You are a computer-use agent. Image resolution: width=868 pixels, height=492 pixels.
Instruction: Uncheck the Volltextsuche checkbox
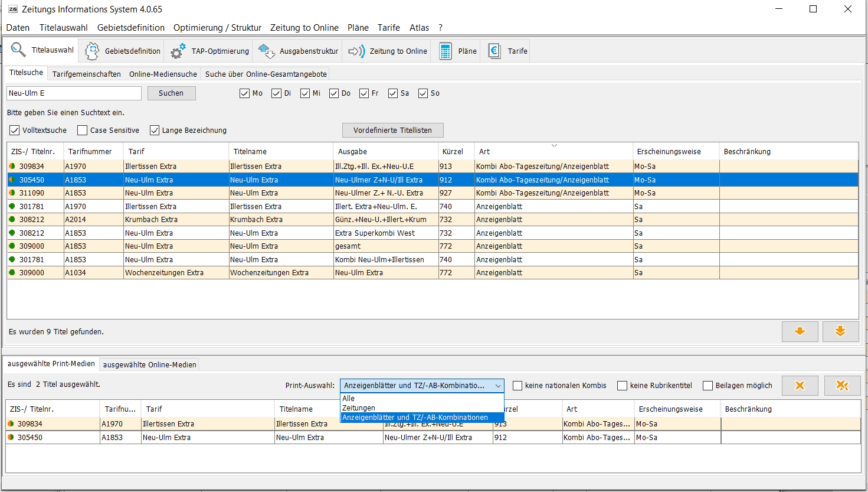pos(15,131)
